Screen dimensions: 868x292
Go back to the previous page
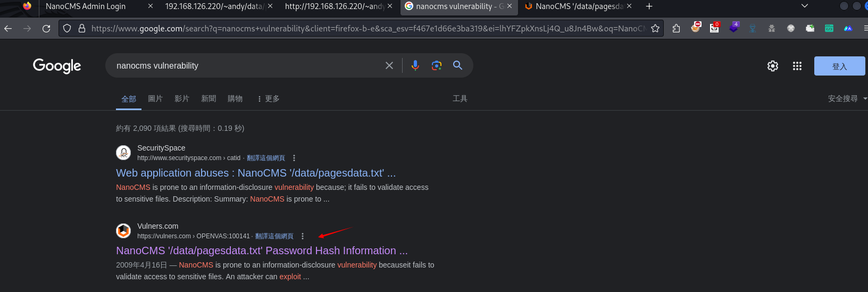click(x=8, y=29)
